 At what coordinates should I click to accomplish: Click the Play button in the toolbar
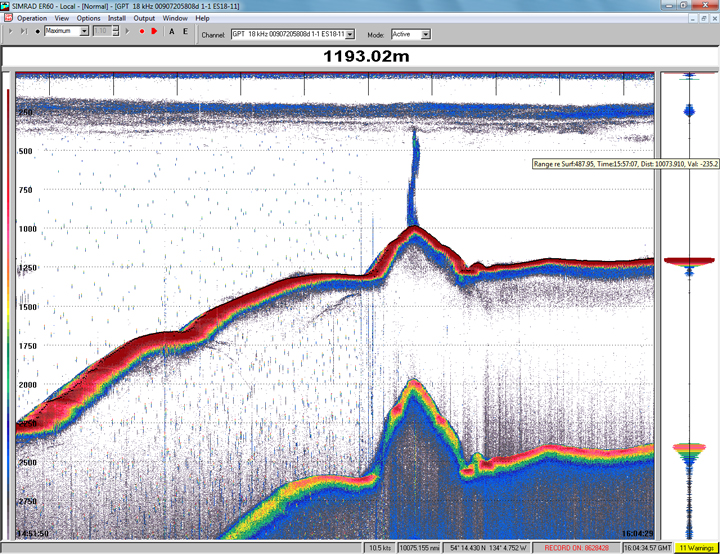tap(10, 32)
